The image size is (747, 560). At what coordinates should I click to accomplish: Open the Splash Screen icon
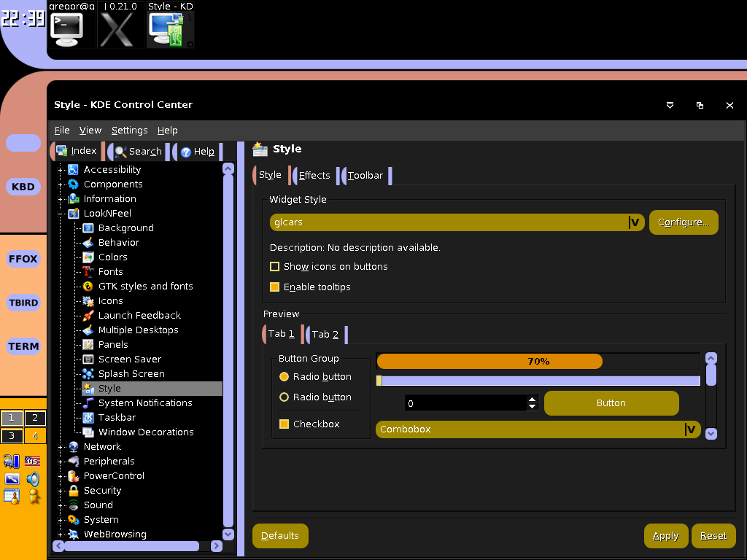point(88,374)
